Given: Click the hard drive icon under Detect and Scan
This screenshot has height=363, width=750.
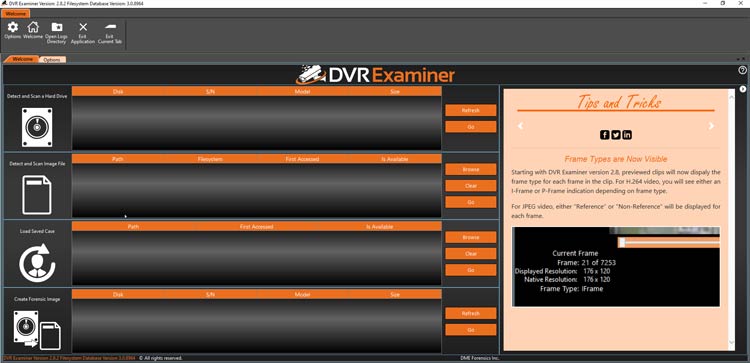Looking at the screenshot, I should click(x=37, y=127).
